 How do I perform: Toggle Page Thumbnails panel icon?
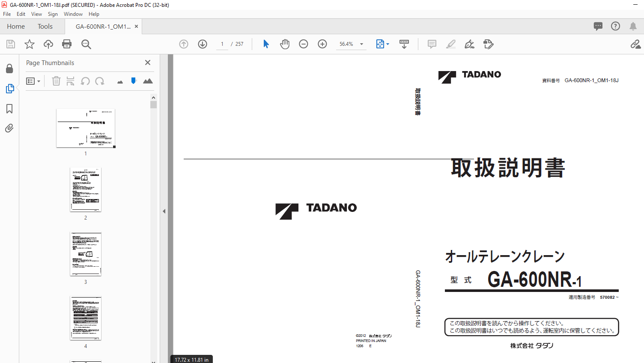pyautogui.click(x=9, y=89)
